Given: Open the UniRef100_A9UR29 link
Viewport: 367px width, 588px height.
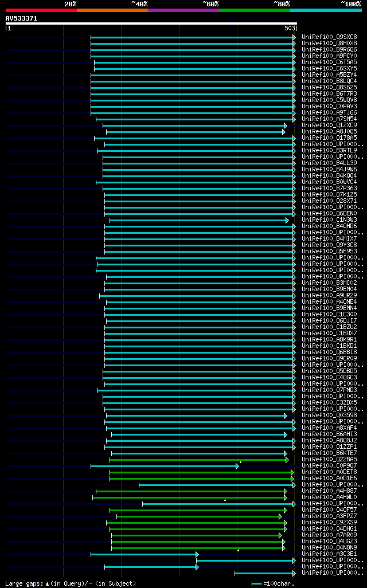Looking at the screenshot, I should pyautogui.click(x=330, y=296).
